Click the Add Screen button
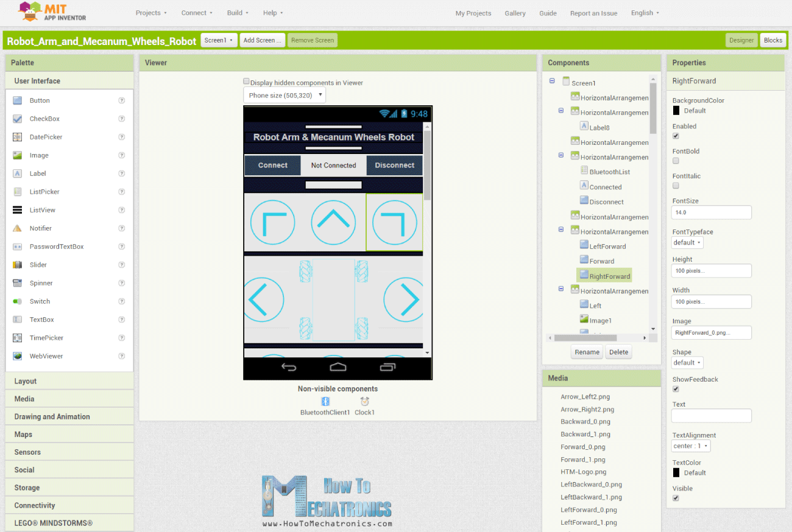 (262, 40)
